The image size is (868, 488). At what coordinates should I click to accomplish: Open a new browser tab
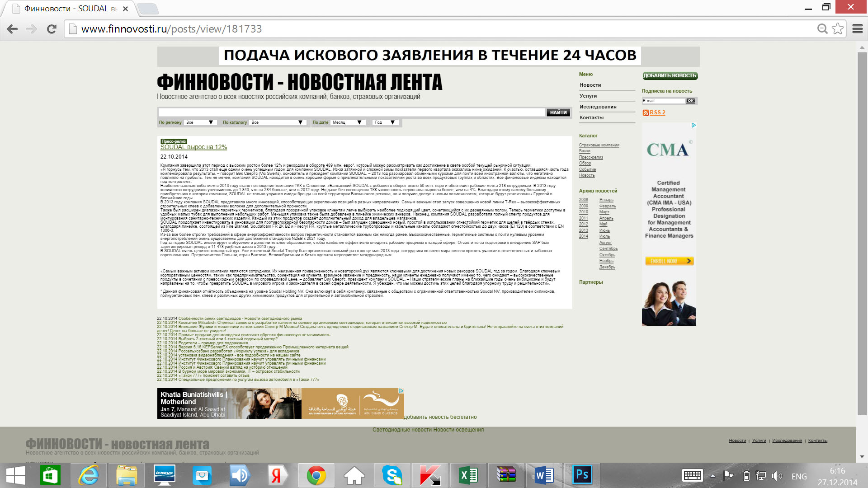(x=147, y=9)
